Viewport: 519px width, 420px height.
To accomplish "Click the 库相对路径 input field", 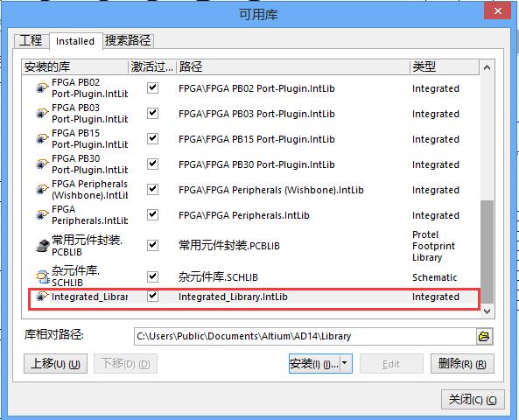I will point(305,336).
